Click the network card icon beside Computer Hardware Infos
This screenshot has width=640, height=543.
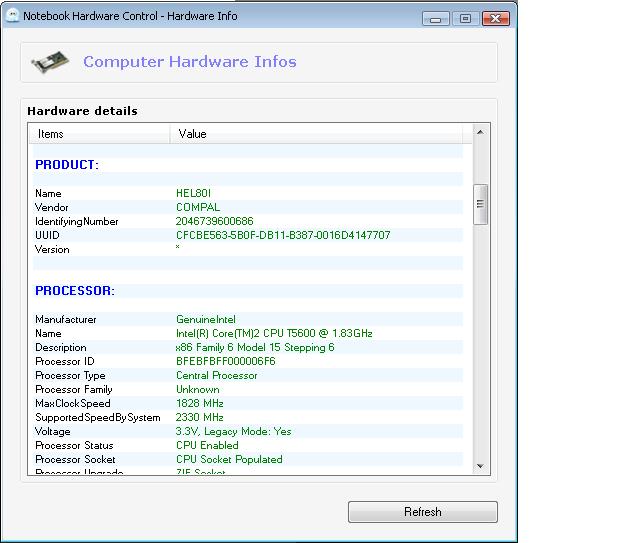tap(50, 62)
